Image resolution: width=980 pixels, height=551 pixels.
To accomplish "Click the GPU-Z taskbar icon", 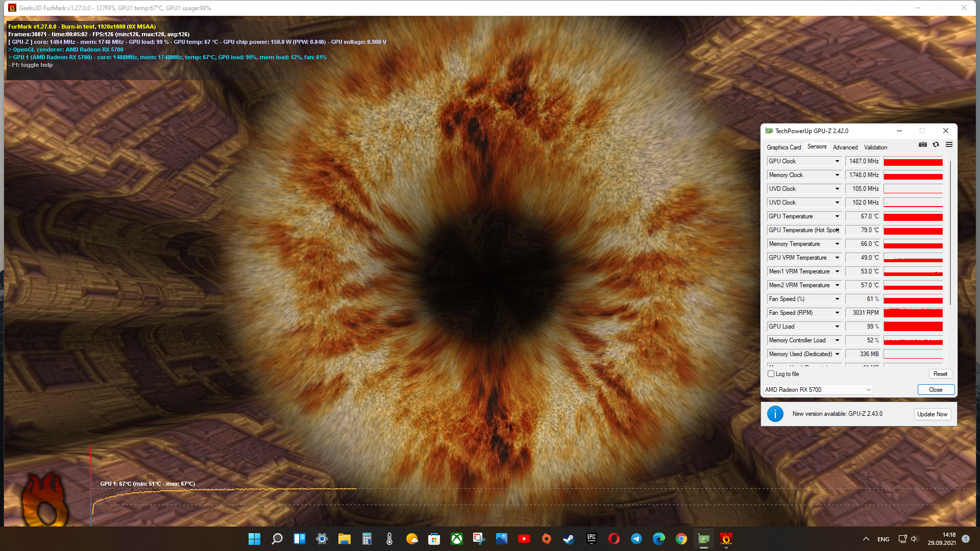I will coord(704,539).
